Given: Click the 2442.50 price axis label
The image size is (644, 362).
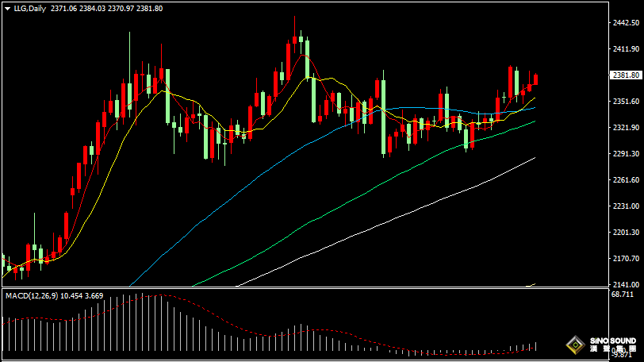Looking at the screenshot, I should pyautogui.click(x=625, y=23).
